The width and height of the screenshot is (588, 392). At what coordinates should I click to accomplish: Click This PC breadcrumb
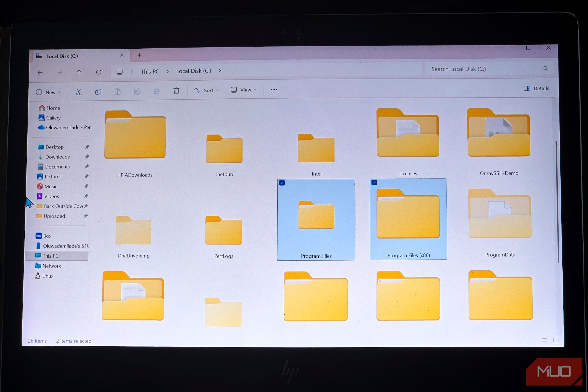tap(150, 72)
